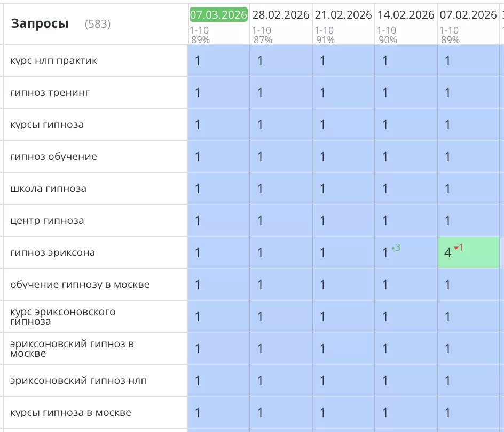Click the Запросы column heading
Screen dimensions: 504x432
coord(40,23)
